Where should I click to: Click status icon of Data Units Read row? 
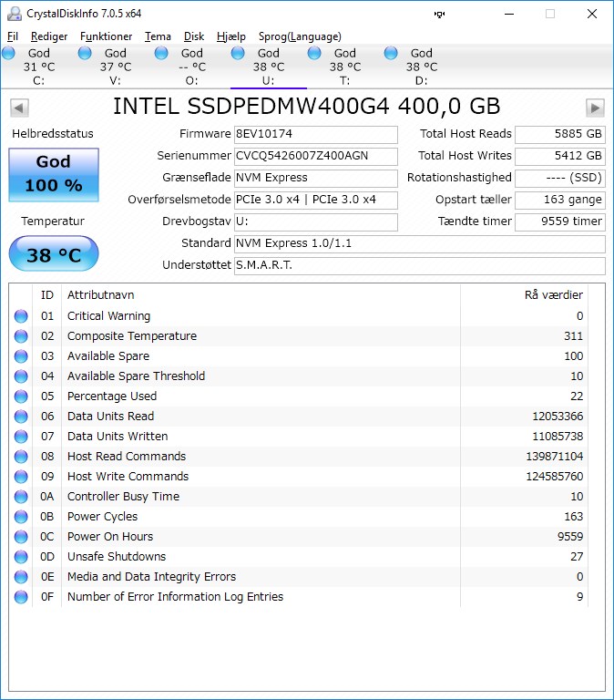tap(21, 417)
